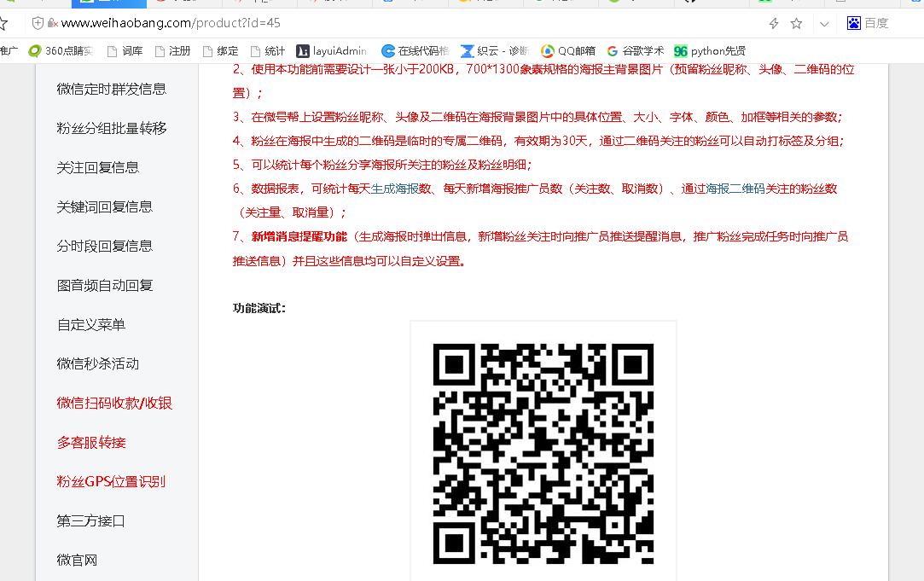Open the 360点睛 bookmark
Image resolution: width=924 pixels, height=581 pixels.
pyautogui.click(x=60, y=50)
